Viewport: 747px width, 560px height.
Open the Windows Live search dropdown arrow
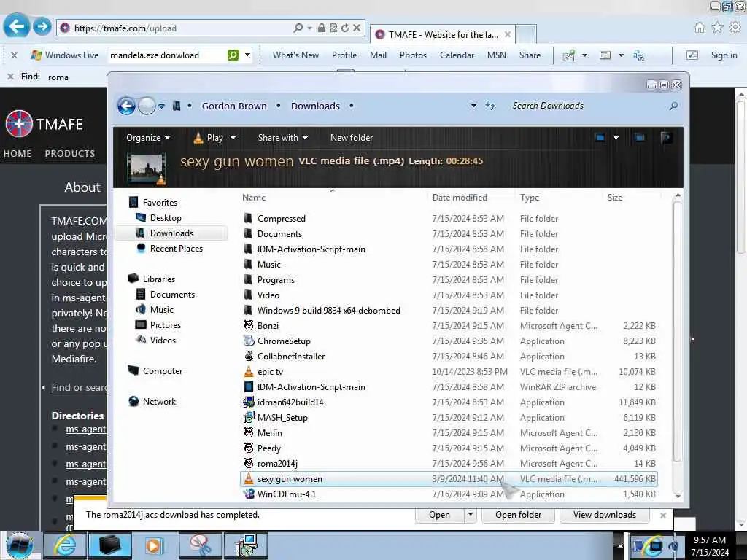(248, 55)
